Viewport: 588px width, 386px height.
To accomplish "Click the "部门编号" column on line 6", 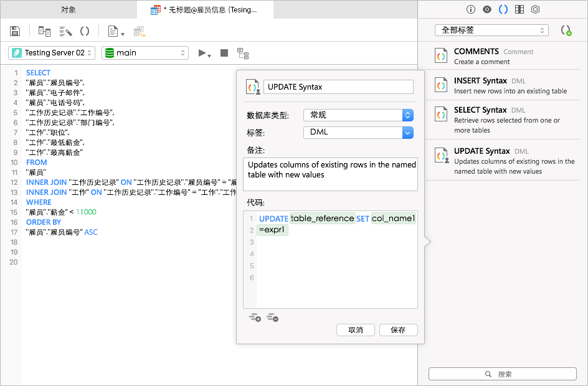I will [x=95, y=123].
